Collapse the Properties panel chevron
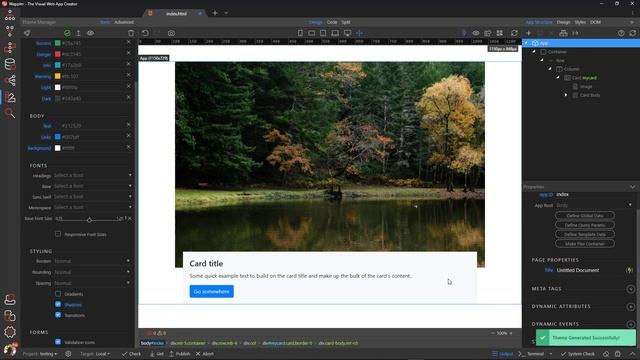 632,187
